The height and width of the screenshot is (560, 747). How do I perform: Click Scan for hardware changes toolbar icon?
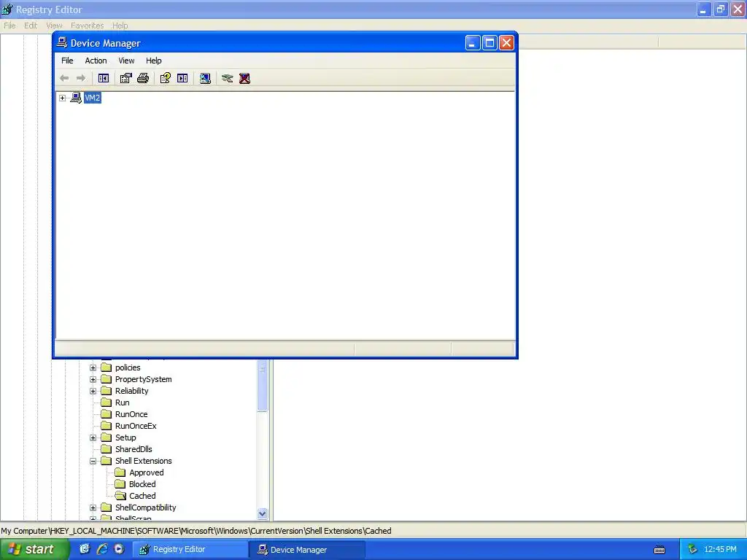(x=205, y=78)
